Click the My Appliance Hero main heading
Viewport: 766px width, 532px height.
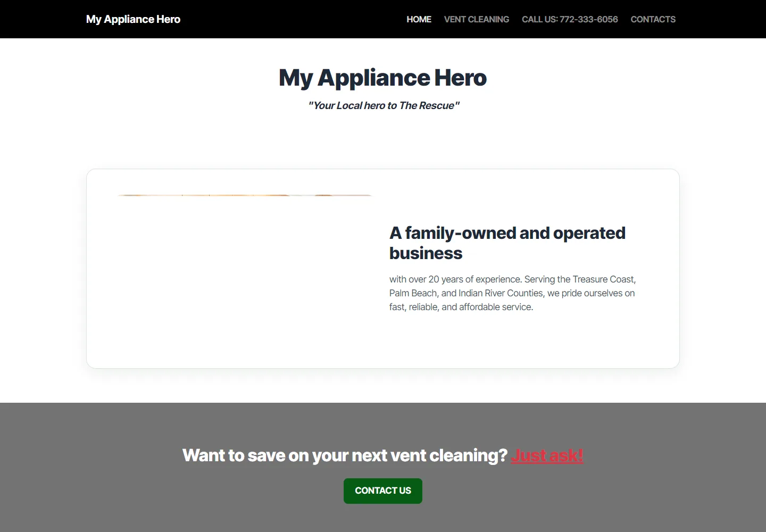coord(383,78)
